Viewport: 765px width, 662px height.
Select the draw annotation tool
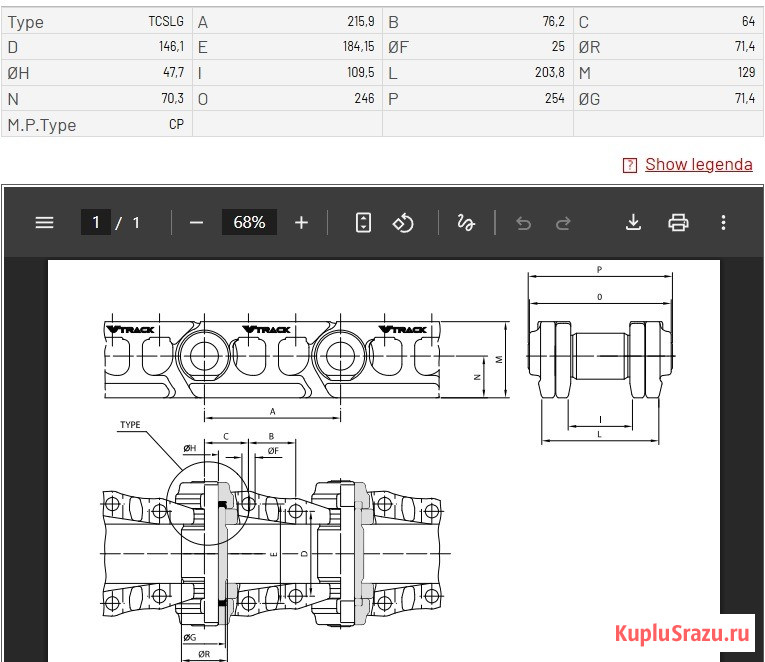[x=465, y=222]
